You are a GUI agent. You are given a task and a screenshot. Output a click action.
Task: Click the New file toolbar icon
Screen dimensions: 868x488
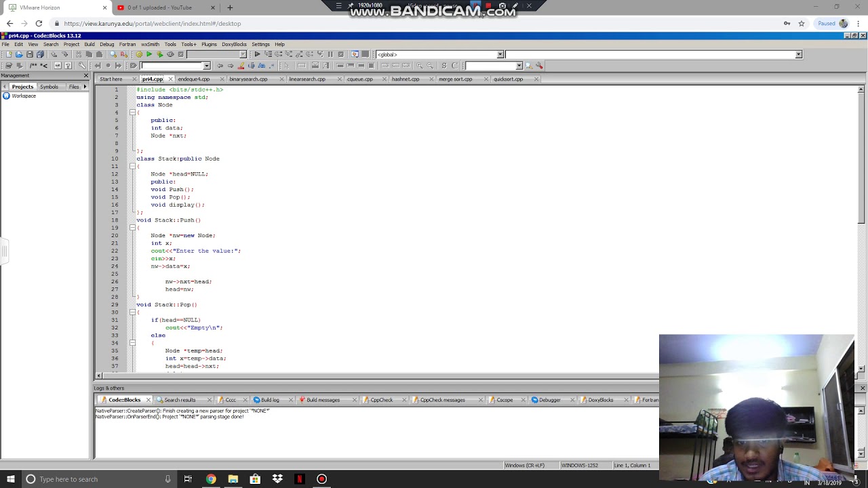tap(9, 54)
